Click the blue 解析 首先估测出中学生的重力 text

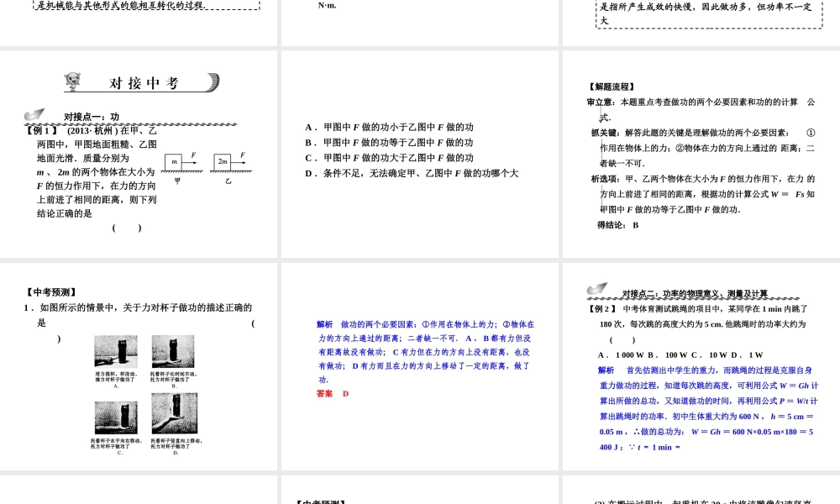point(708,408)
